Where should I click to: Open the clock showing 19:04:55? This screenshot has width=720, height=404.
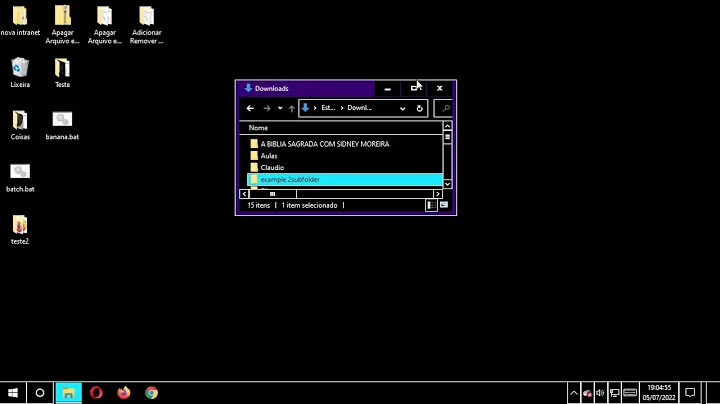tap(659, 393)
